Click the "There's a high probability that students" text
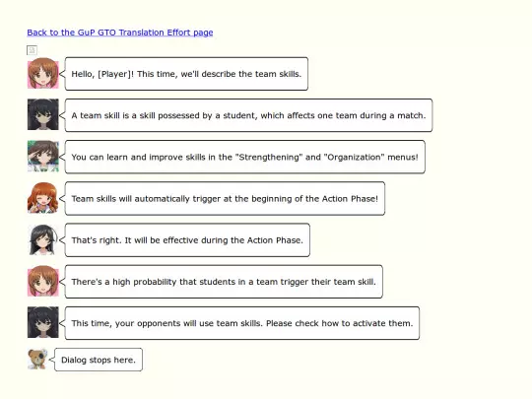This screenshot has height=399, width=532. 224,282
